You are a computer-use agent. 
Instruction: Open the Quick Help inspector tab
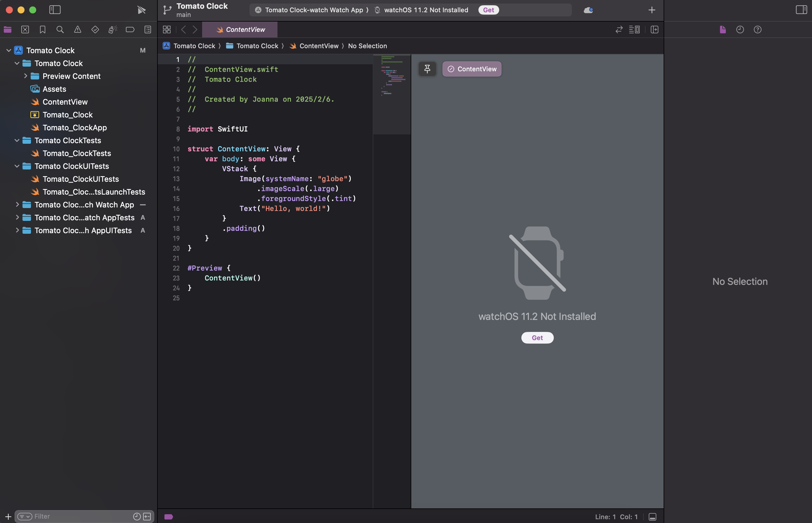pyautogui.click(x=757, y=30)
